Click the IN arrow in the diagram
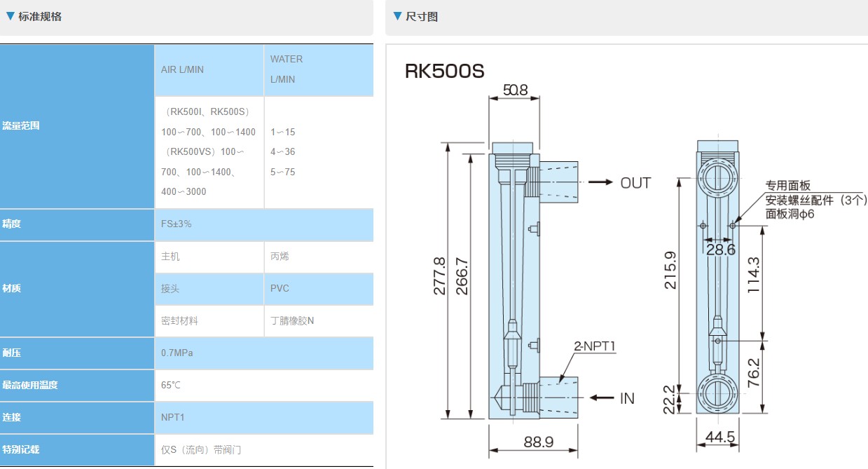This screenshot has height=469, width=868. (601, 397)
